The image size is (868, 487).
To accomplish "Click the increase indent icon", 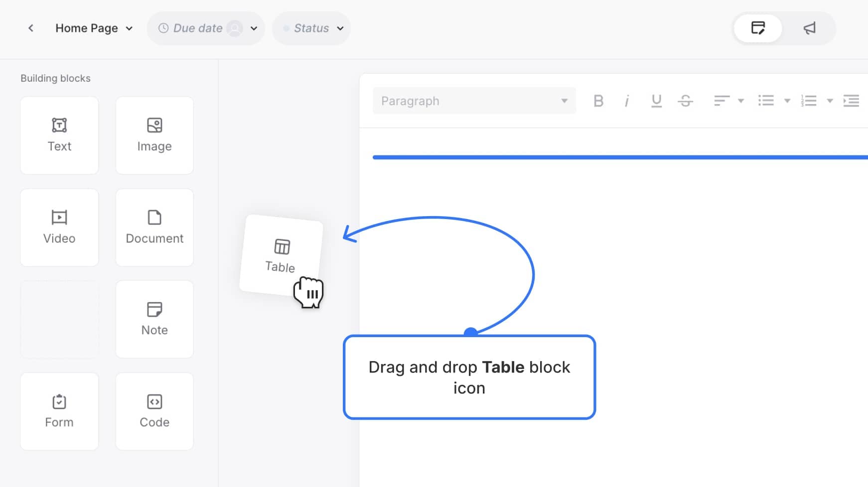I will [x=851, y=101].
